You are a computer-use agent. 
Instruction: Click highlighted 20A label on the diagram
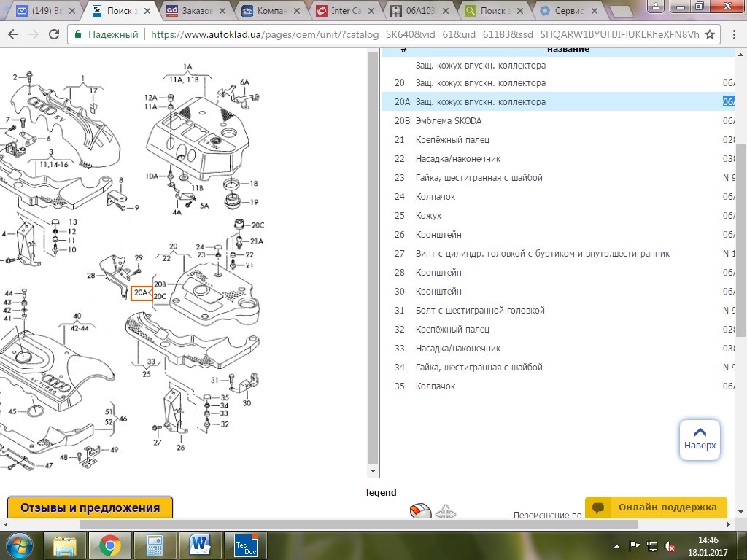point(142,293)
